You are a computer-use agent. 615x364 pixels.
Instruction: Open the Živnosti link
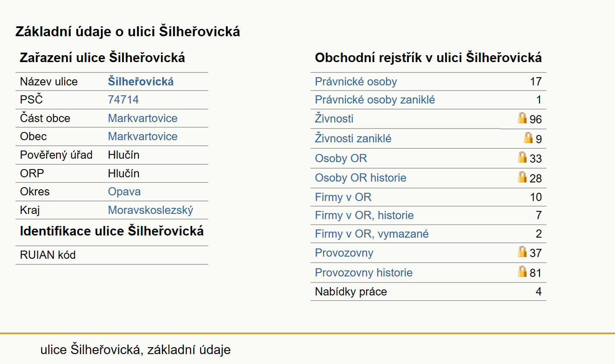(334, 119)
